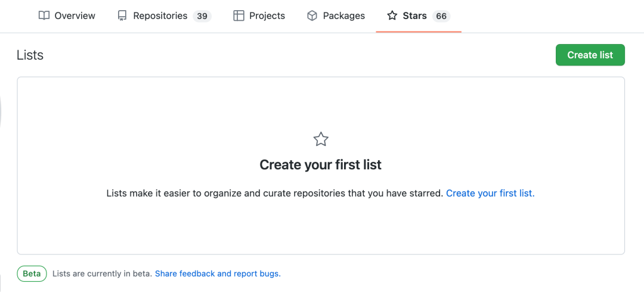The height and width of the screenshot is (292, 644).
Task: Switch to the Repositories tab
Action: pyautogui.click(x=165, y=16)
